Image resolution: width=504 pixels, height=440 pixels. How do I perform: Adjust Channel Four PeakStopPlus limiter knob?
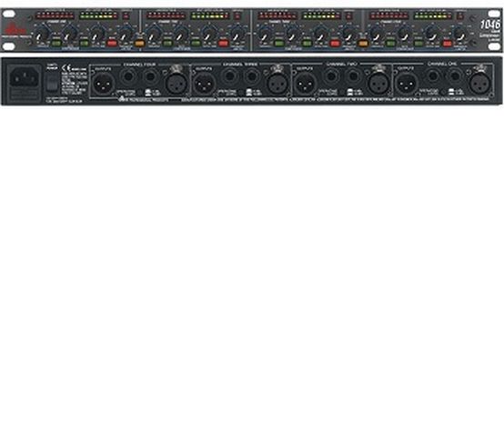point(460,33)
